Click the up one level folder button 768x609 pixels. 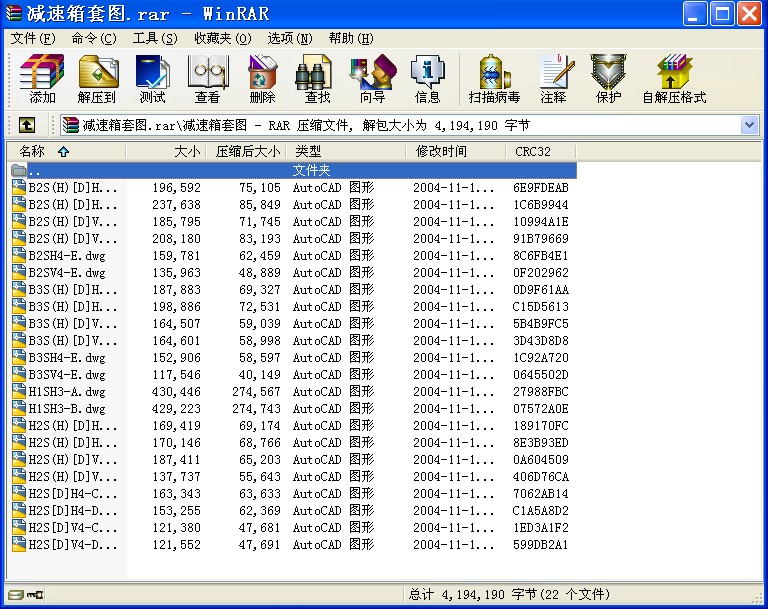click(27, 125)
